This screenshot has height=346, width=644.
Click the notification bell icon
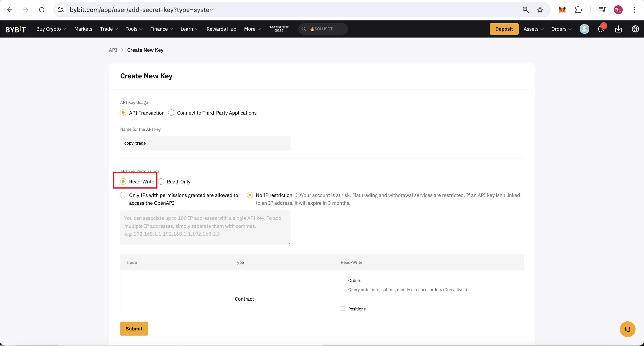(600, 29)
